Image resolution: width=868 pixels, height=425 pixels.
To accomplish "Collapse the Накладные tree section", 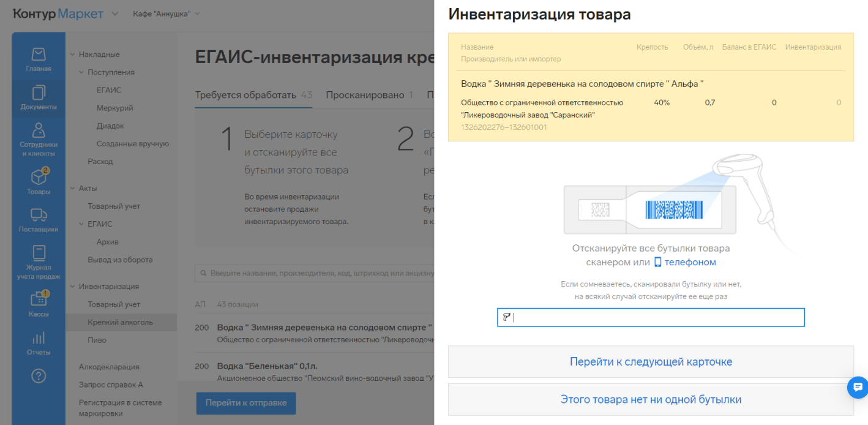I will pos(73,55).
